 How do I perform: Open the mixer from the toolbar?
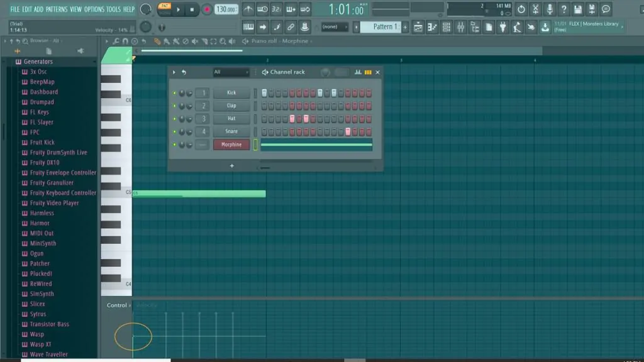point(460,27)
